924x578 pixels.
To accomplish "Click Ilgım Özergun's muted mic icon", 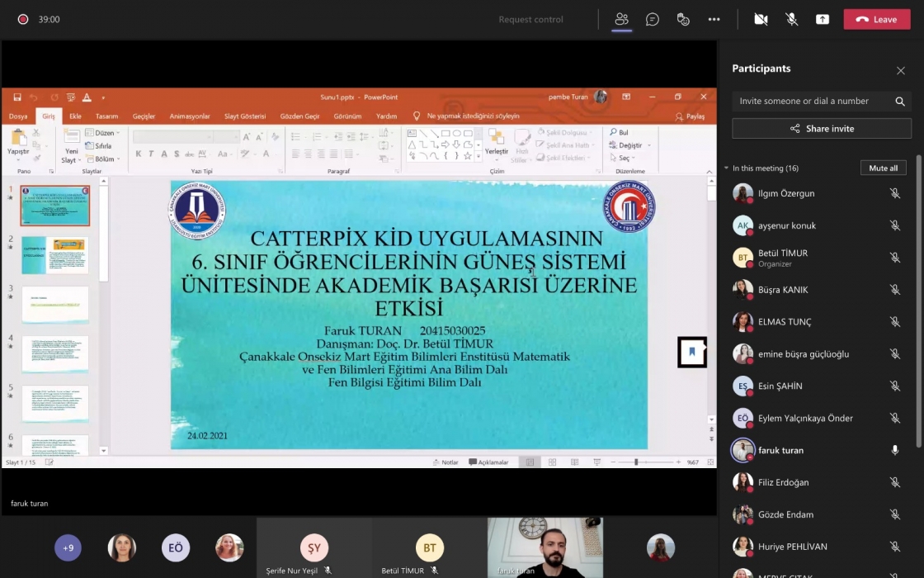I will tap(894, 193).
